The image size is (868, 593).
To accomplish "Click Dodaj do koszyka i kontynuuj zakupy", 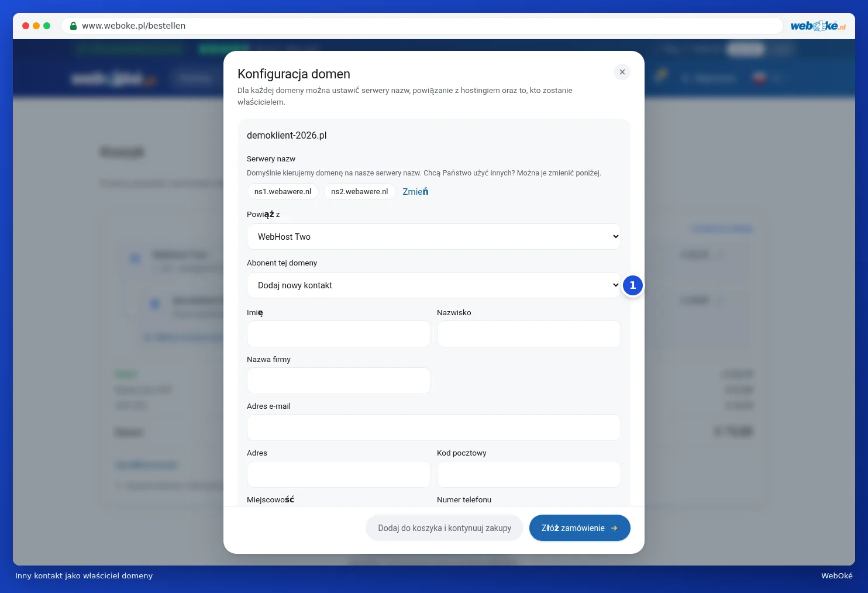I will tap(445, 528).
